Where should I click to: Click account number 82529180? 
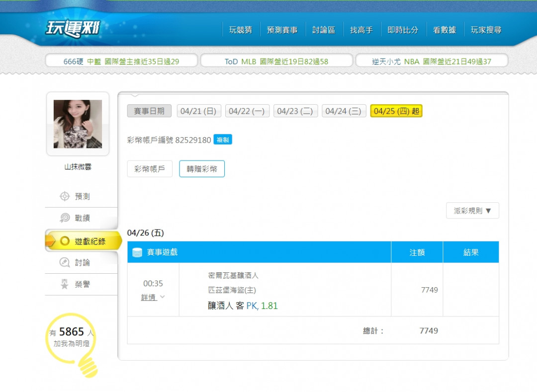[x=193, y=140]
